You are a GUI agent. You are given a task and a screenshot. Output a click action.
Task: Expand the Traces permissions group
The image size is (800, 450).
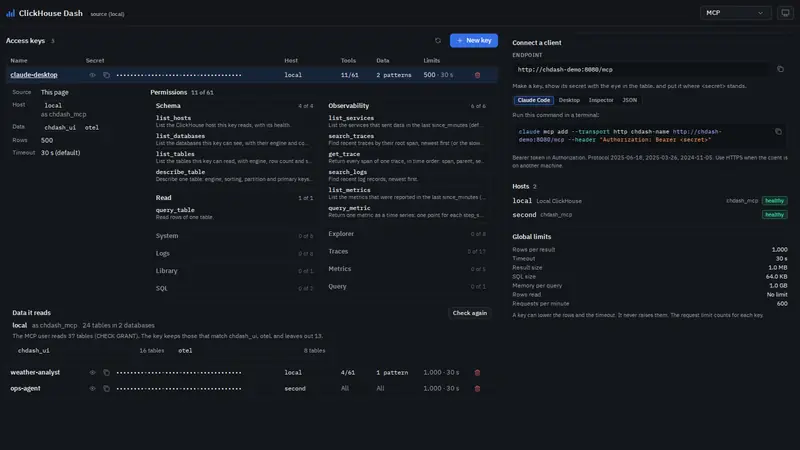407,251
